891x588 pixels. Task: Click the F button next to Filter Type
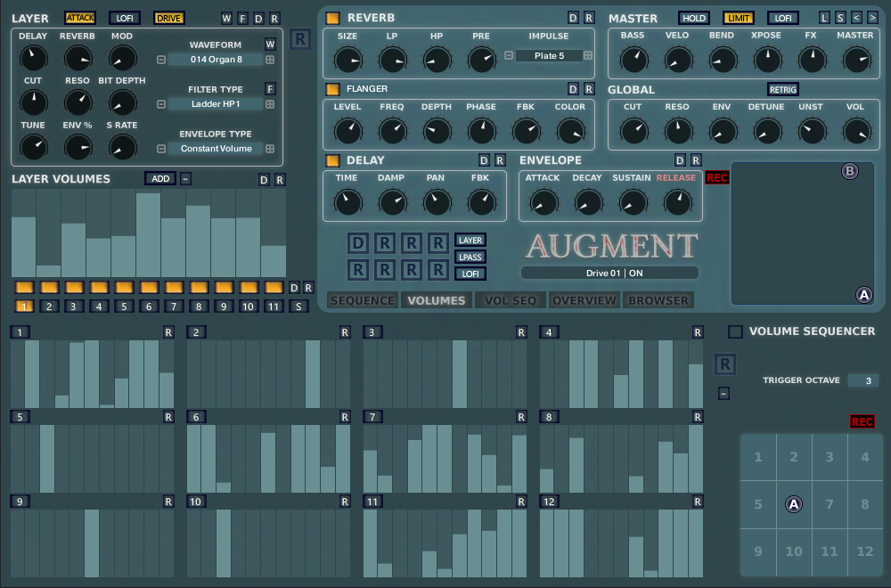[x=270, y=89]
